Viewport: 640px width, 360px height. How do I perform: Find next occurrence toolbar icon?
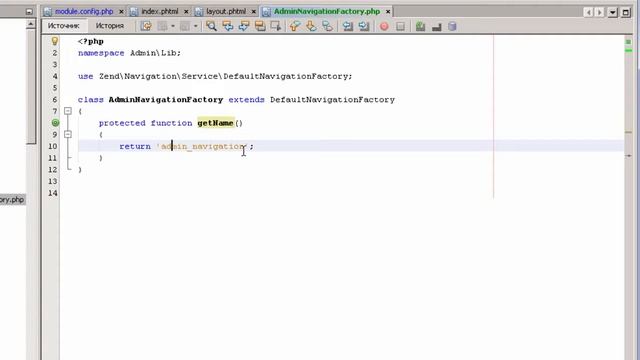244,26
